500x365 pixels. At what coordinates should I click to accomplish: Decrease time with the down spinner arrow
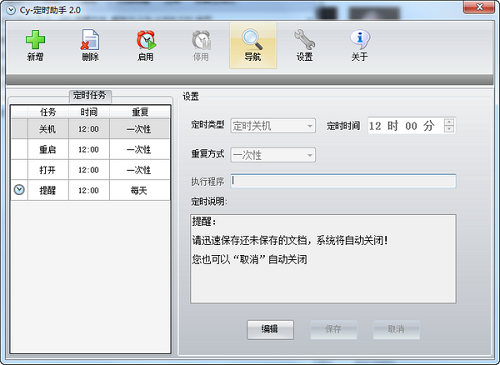pyautogui.click(x=449, y=129)
